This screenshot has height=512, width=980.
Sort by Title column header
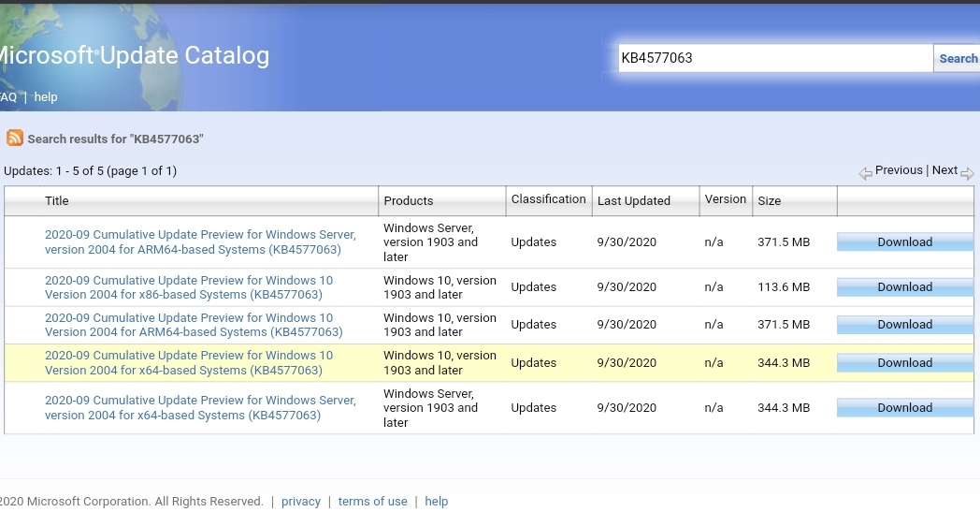pos(56,201)
